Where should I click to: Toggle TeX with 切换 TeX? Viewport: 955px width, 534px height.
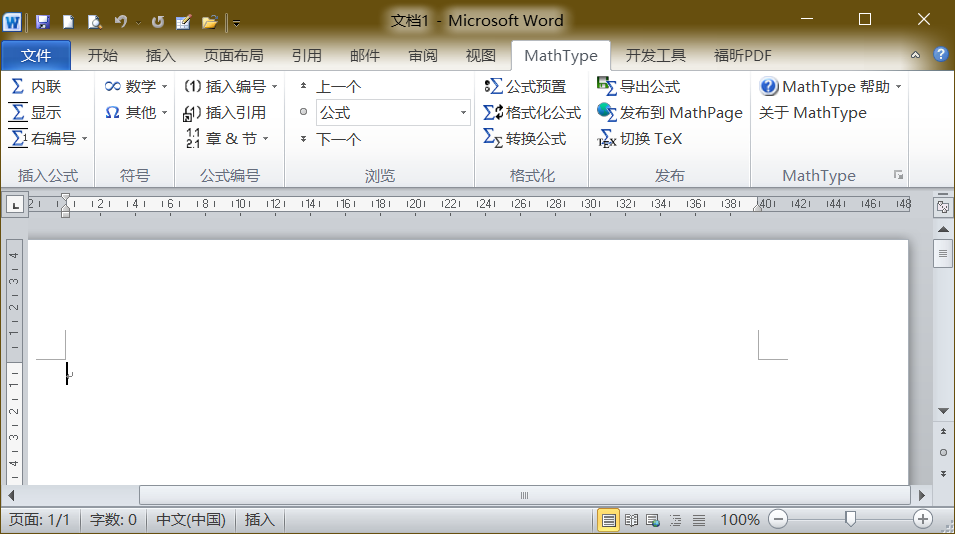point(640,139)
